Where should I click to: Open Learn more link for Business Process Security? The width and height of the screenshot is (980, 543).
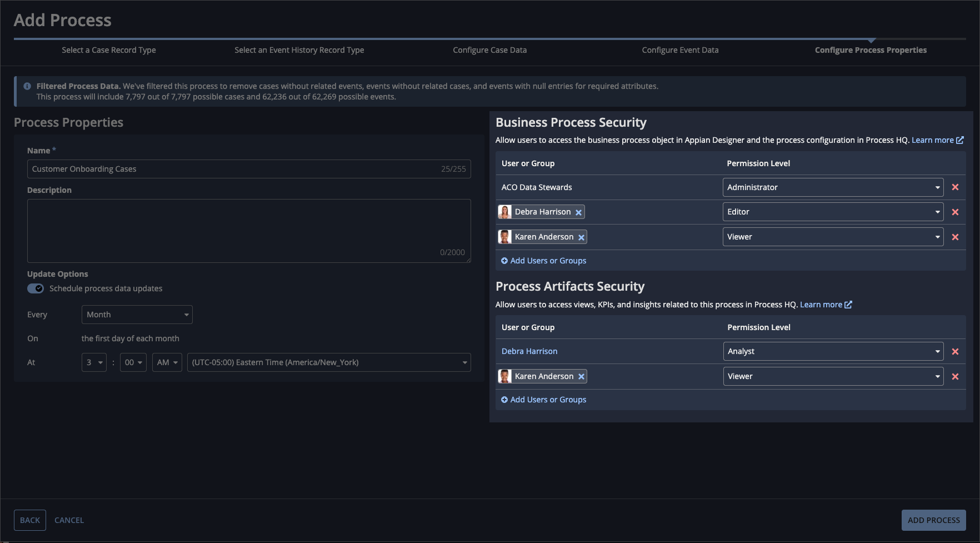(938, 140)
